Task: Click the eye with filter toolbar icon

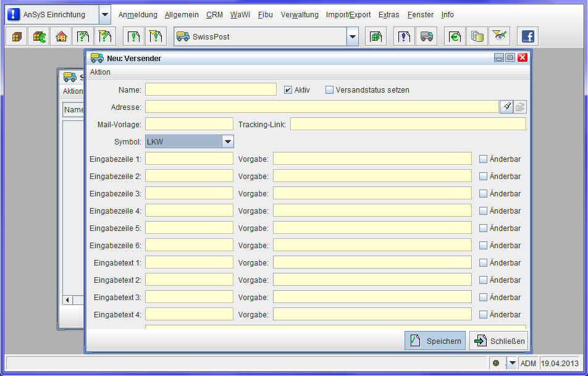Action: [x=499, y=37]
